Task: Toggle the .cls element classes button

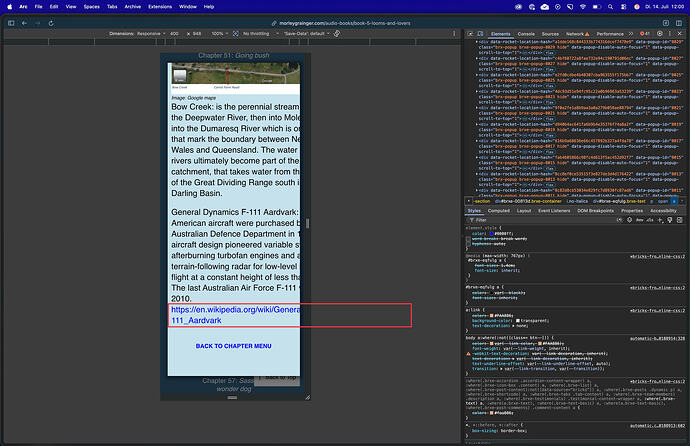Action: 650,220
